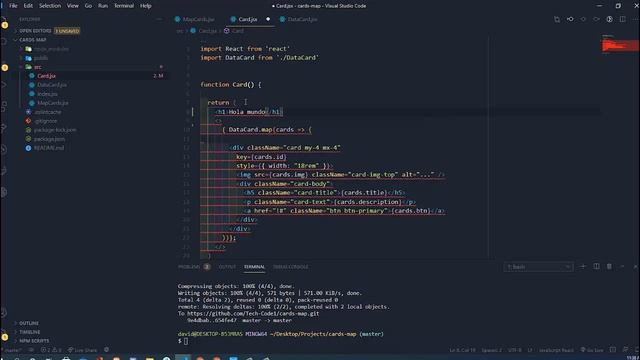Go to next change arrow icon
Screen dimensions: 640x360
(x=596, y=19)
